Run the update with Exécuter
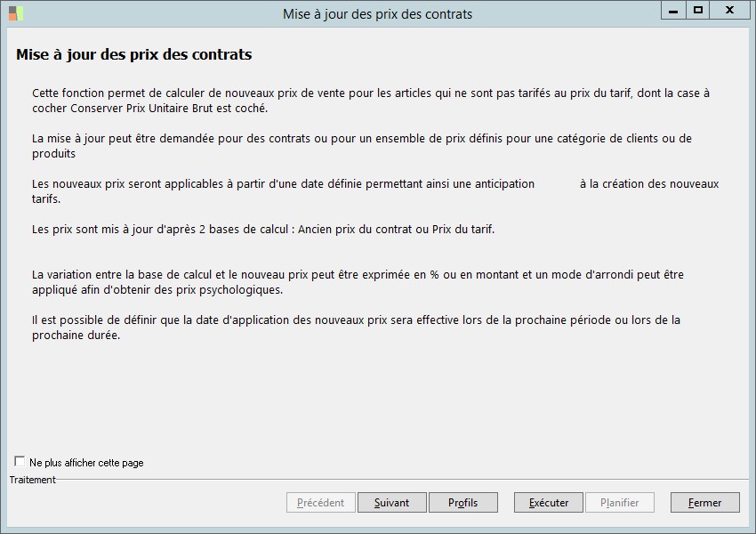This screenshot has height=534, width=756. click(548, 503)
